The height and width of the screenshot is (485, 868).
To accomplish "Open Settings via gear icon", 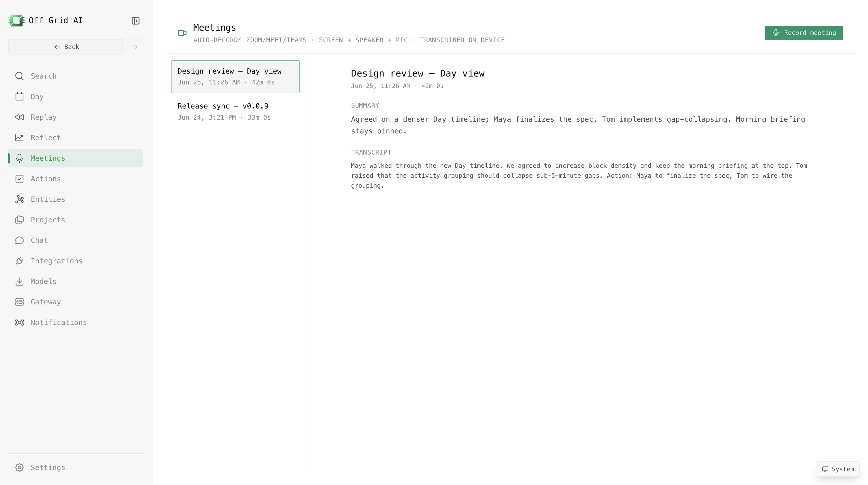I will tap(20, 468).
